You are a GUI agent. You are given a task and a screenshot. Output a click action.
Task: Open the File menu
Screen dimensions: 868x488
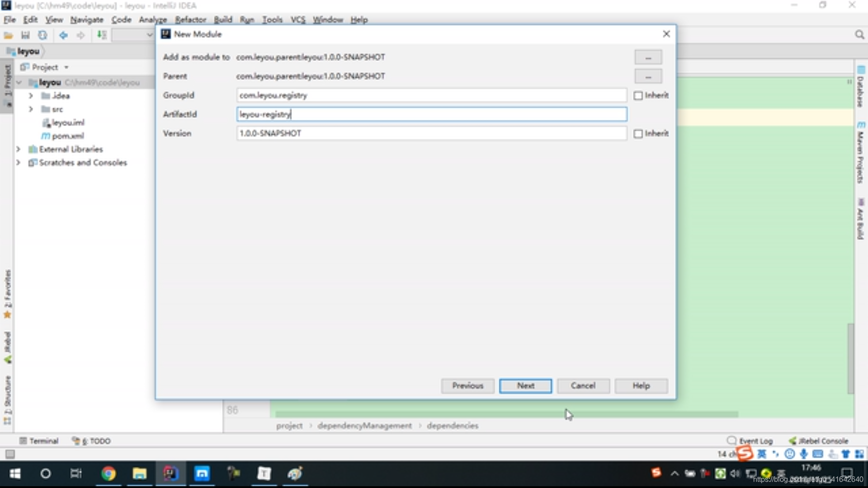pyautogui.click(x=9, y=19)
